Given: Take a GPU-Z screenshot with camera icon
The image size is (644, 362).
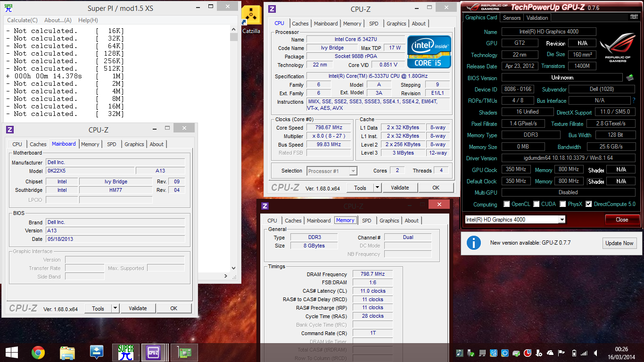Looking at the screenshot, I should point(634,17).
